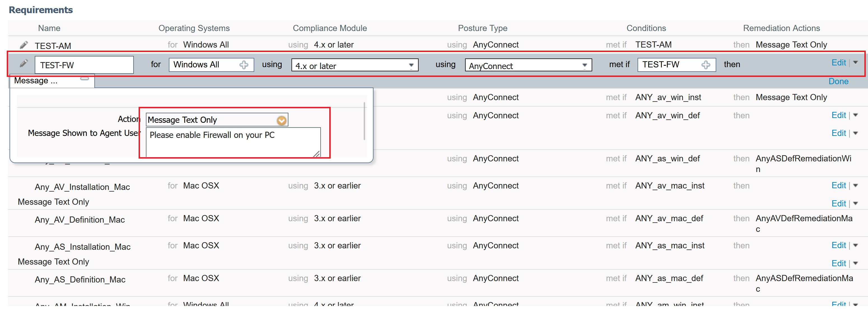868x311 pixels.
Task: Expand the '4.x or later' compliance module dropdown
Action: [411, 65]
